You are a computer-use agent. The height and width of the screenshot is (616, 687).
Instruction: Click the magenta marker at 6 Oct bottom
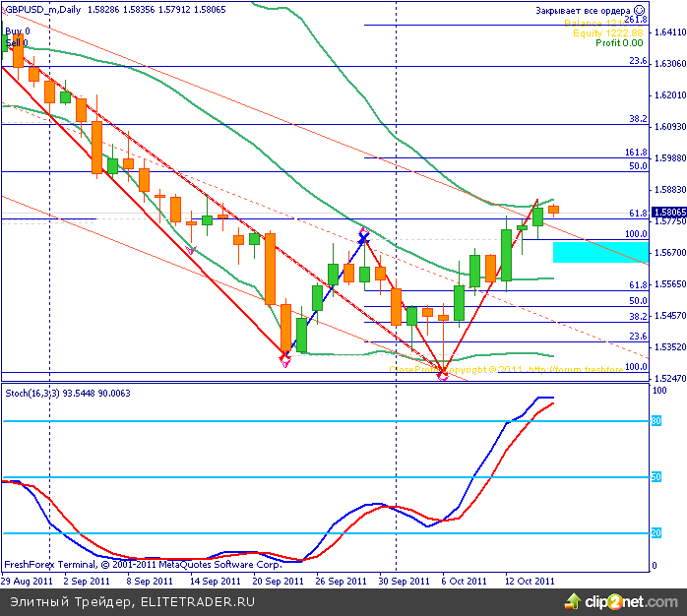[443, 374]
